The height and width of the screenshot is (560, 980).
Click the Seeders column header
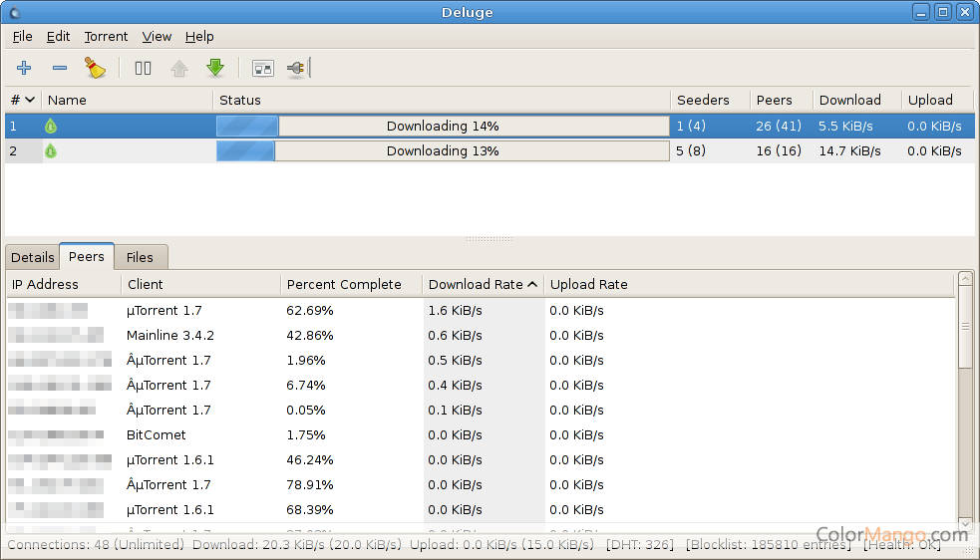click(703, 100)
